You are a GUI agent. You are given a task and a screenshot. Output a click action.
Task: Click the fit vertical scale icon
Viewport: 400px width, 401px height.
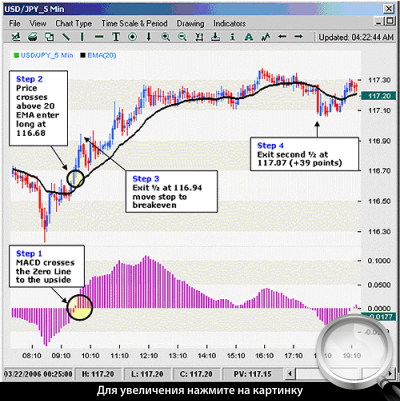(199, 36)
